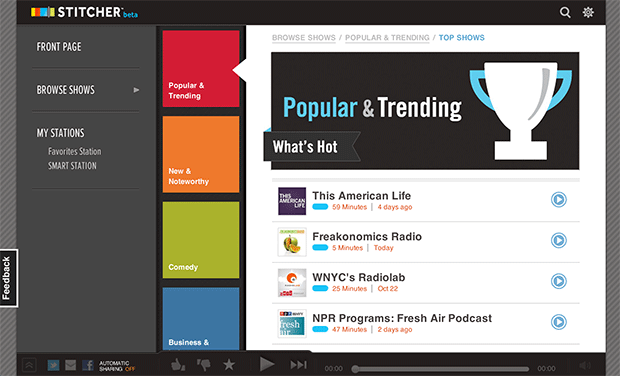Open Favorites Station
The height and width of the screenshot is (376, 620).
tap(75, 151)
